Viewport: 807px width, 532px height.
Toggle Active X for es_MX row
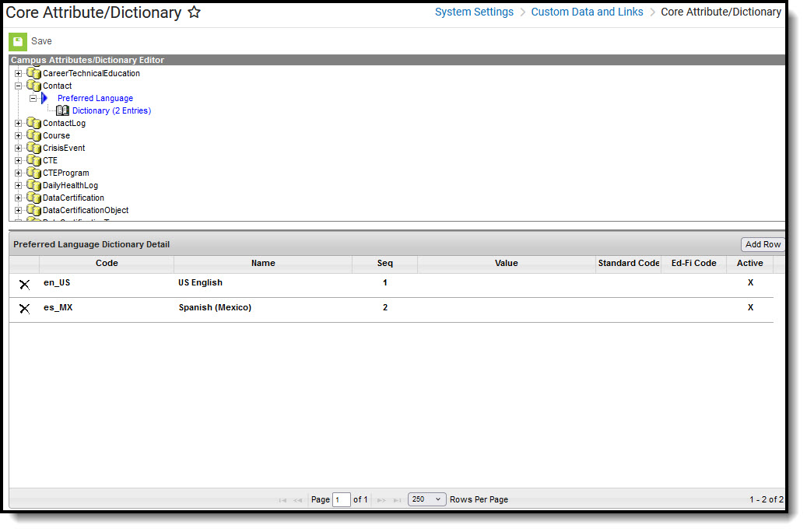tap(750, 308)
